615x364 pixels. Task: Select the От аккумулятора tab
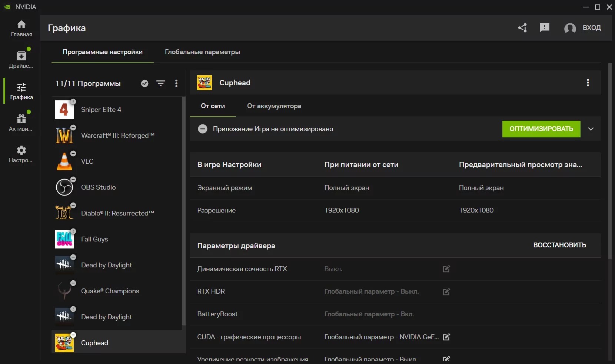point(274,106)
